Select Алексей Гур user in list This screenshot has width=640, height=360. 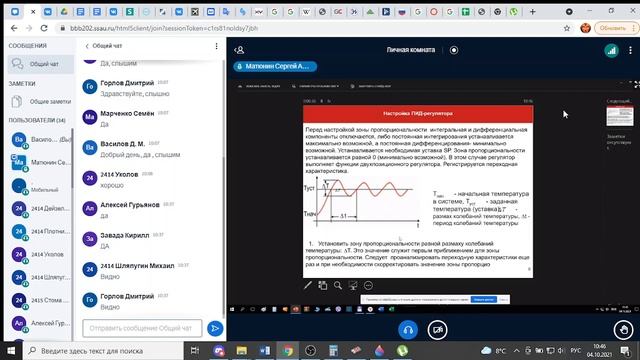[40, 323]
